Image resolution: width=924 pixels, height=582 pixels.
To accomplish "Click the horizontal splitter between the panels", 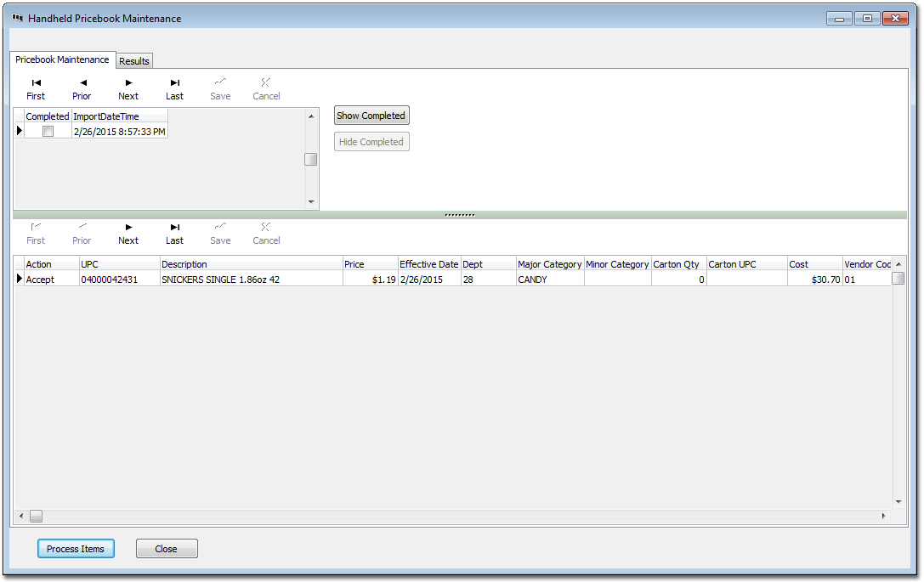I will pos(460,215).
